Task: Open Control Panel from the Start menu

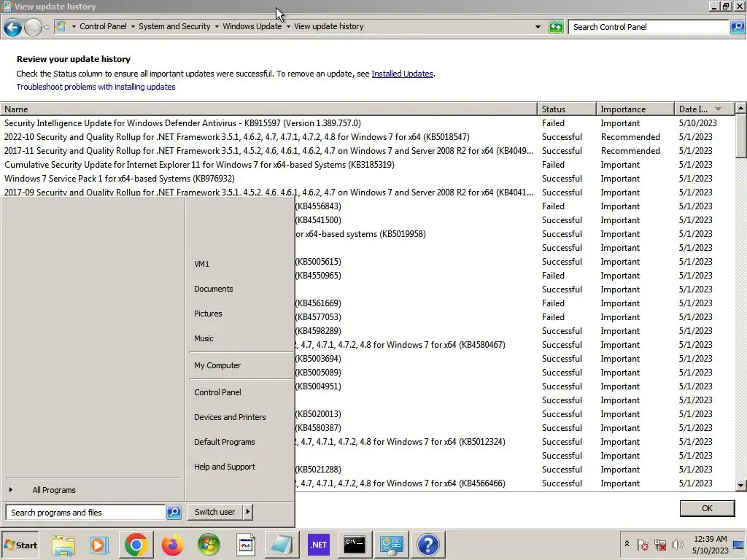Action: tap(239, 392)
